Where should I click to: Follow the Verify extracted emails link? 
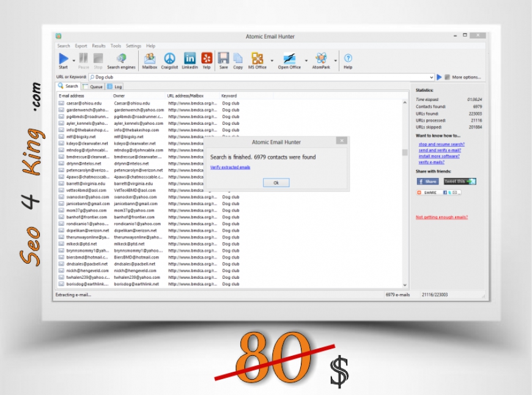point(230,167)
